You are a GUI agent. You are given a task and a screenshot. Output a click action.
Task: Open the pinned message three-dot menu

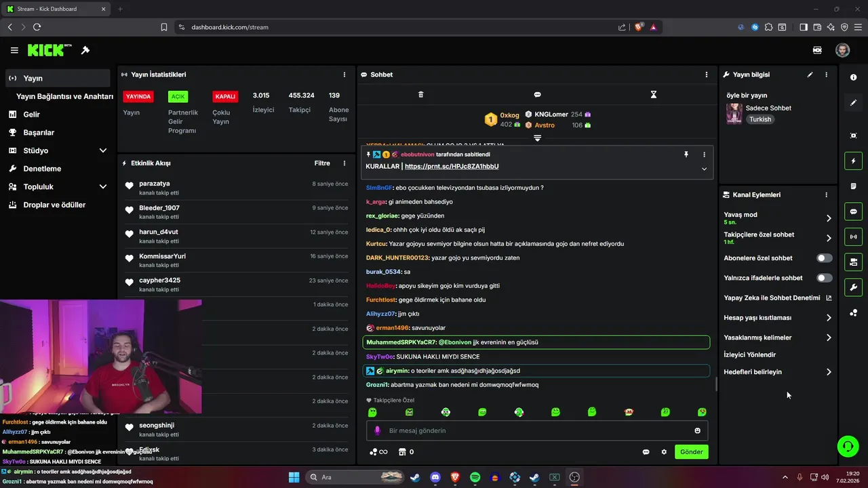coord(704,155)
